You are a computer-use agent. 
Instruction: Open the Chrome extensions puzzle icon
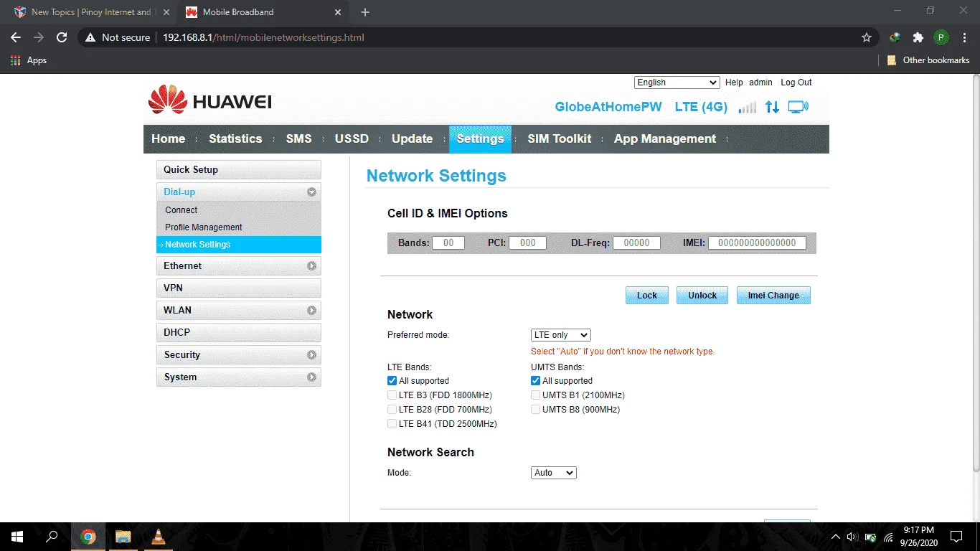click(918, 37)
